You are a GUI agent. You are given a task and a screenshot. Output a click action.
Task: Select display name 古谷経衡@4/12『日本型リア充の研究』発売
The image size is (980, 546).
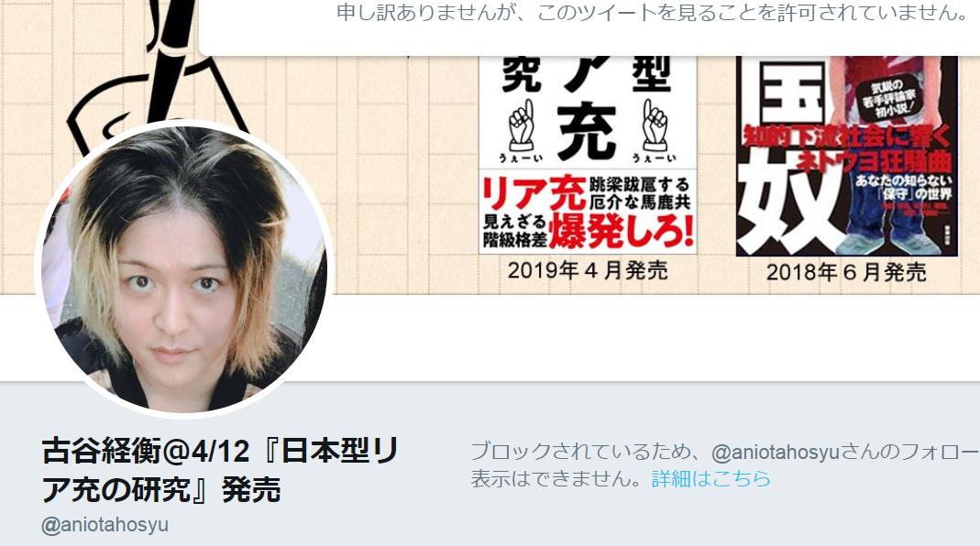point(220,470)
